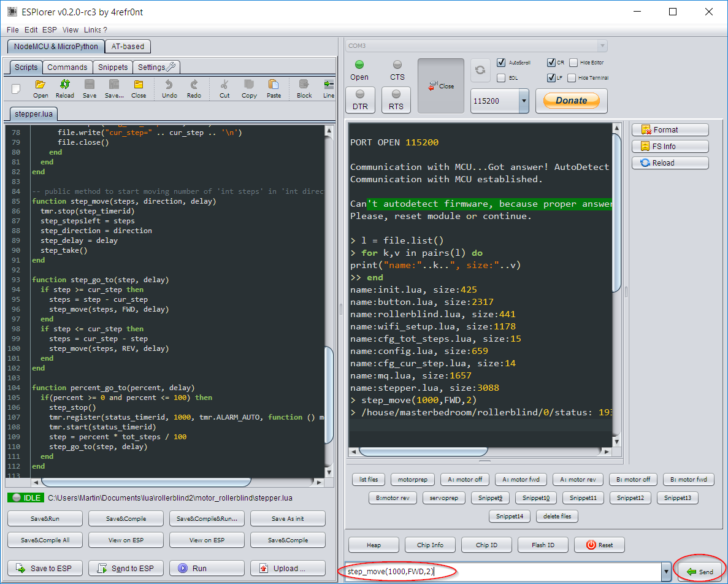This screenshot has width=728, height=584.
Task: Expand the COM3 port dropdown
Action: tap(602, 46)
